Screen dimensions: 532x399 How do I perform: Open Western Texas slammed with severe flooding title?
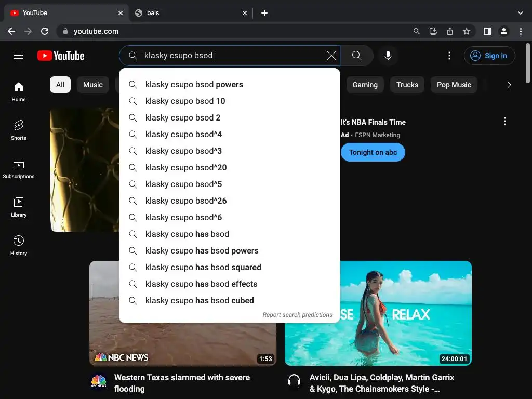[182, 383]
